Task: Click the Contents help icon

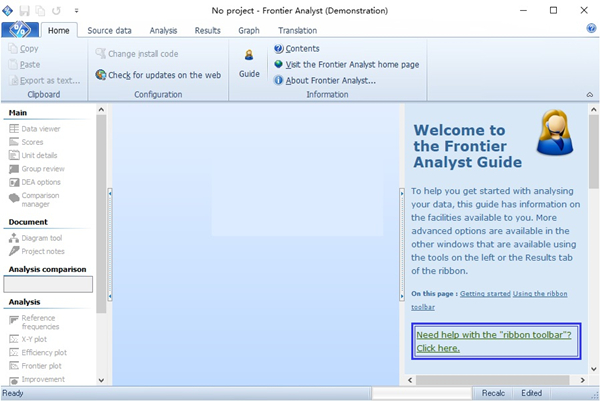Action: (278, 48)
